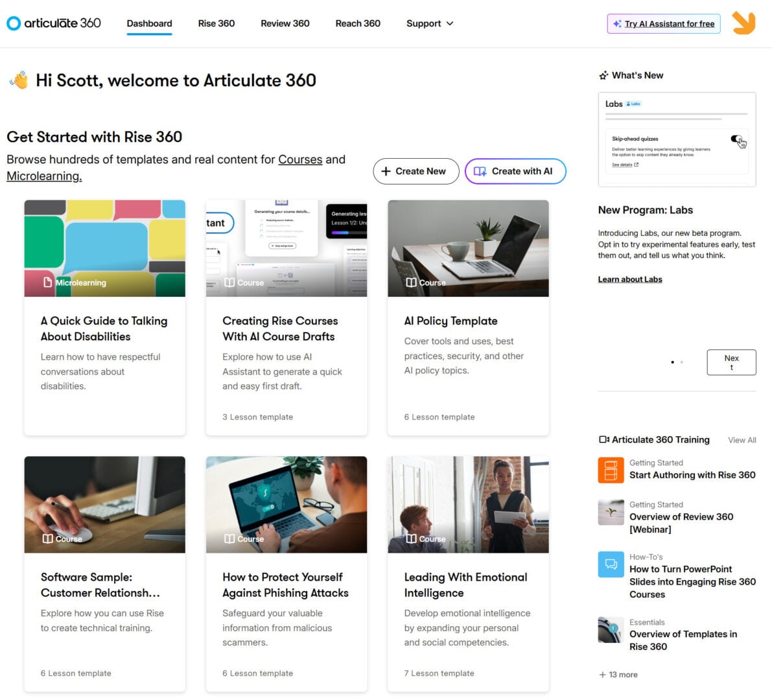Open 'Overview of Review 360 [Webinar]' training
Viewport: 772px width, 700px height.
[681, 523]
